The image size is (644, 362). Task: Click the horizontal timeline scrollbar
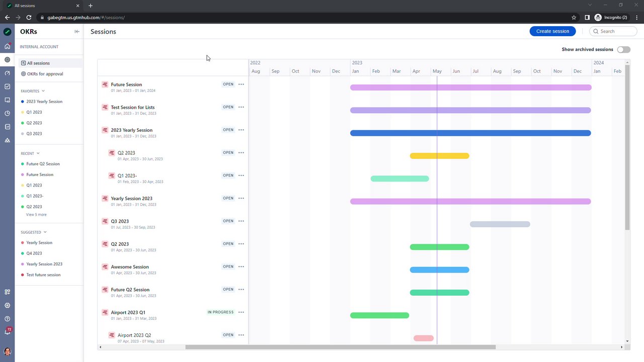341,347
